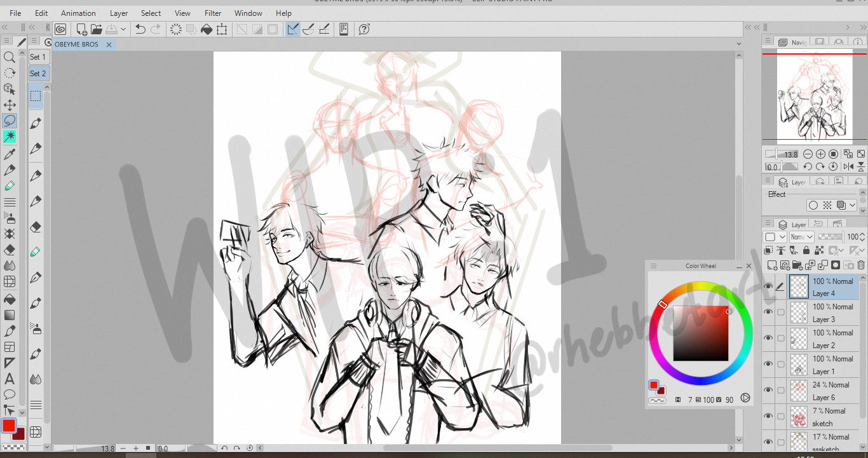Switch to the OBEYME BROS canvas tab
Image resolution: width=868 pixels, height=458 pixels.
(x=76, y=44)
